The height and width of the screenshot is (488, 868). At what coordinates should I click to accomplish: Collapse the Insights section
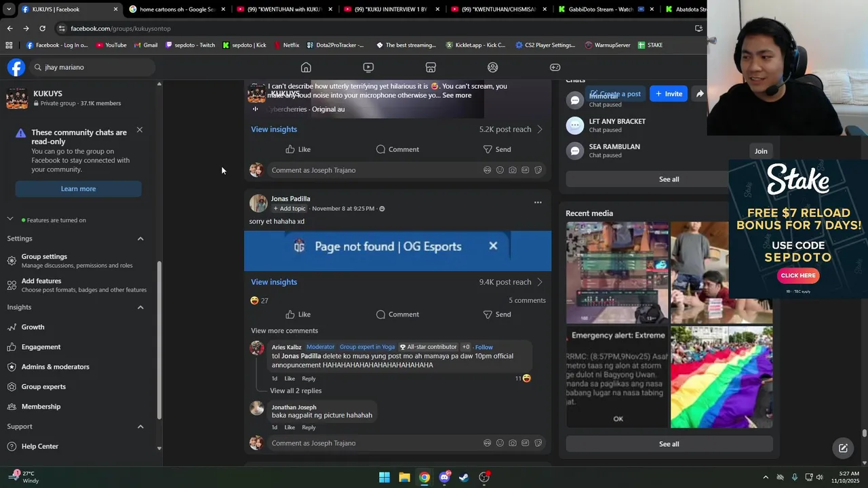[x=140, y=307]
